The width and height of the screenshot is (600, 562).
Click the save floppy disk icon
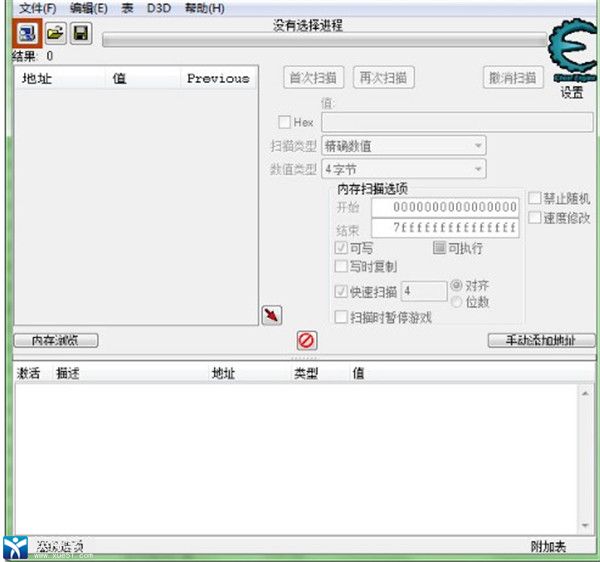81,33
